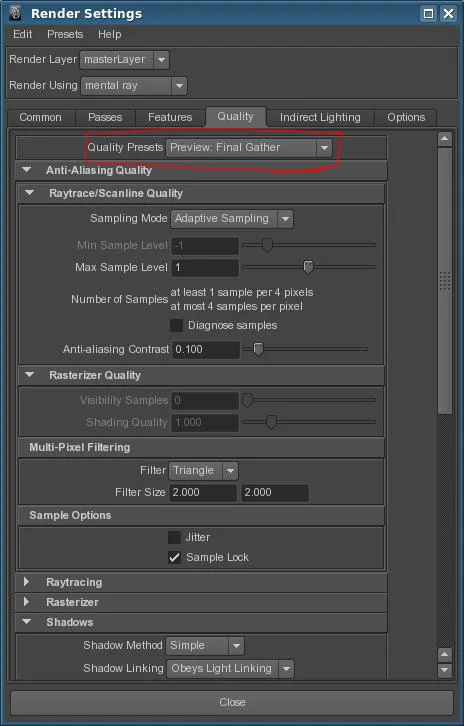Click the Sample Options header
This screenshot has height=726, width=464.
[201, 515]
